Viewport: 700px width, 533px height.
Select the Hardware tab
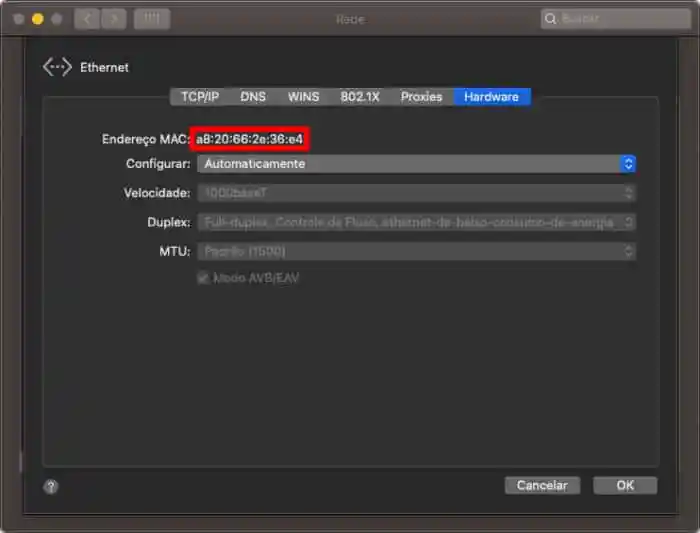[492, 96]
